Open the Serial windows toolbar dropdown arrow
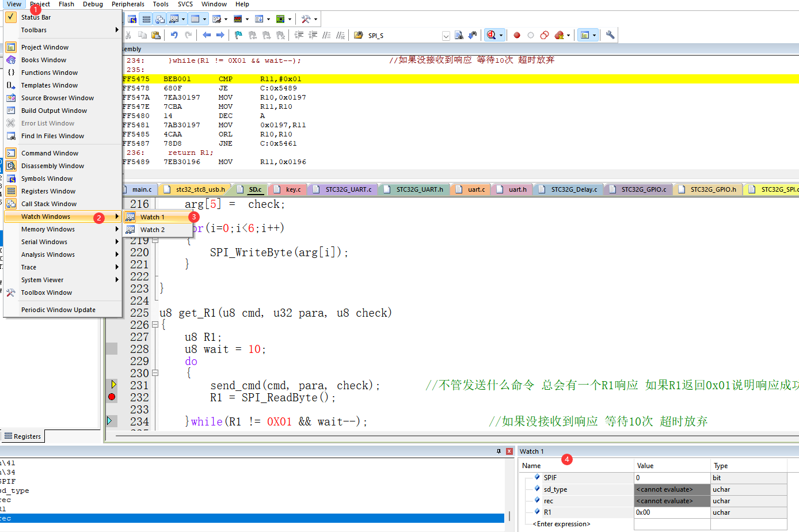This screenshot has height=532, width=799. pyautogui.click(x=226, y=19)
